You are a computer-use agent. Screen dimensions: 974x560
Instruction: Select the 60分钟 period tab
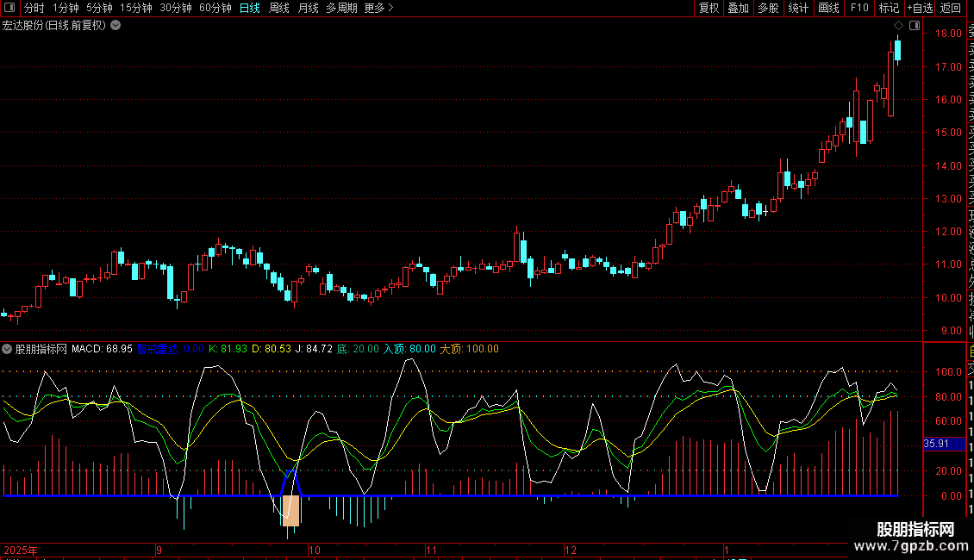click(x=215, y=8)
